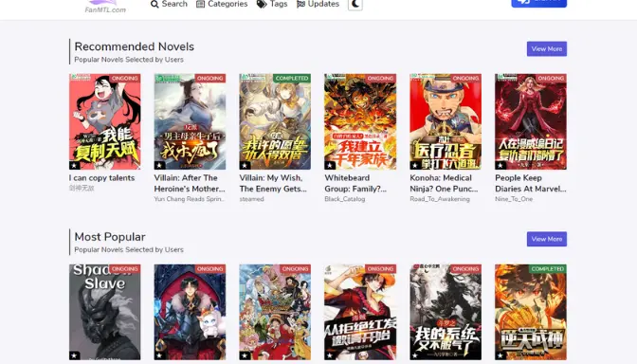This screenshot has height=364, width=637.
Task: Open the One Piece crew cover thumbnail
Action: click(275, 312)
